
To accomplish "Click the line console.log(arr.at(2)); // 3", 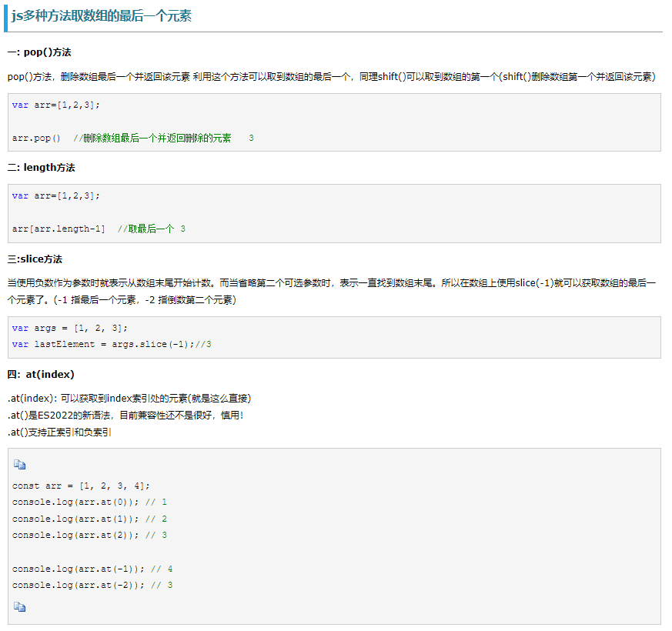I will (89, 535).
